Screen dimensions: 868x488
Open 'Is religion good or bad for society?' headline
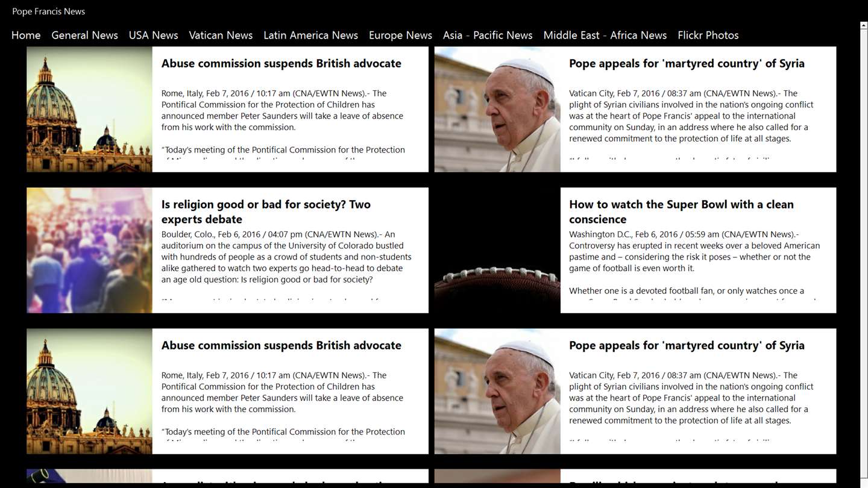click(266, 211)
